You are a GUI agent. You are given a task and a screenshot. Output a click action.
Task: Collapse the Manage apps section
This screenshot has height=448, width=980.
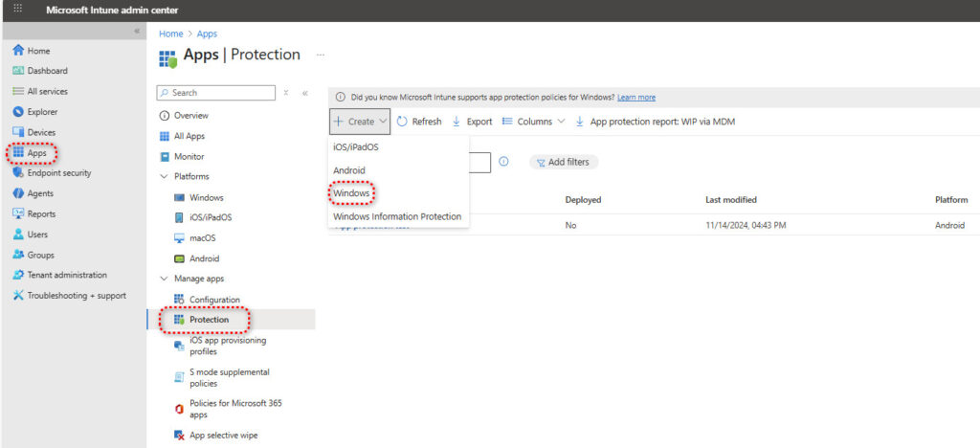[164, 279]
